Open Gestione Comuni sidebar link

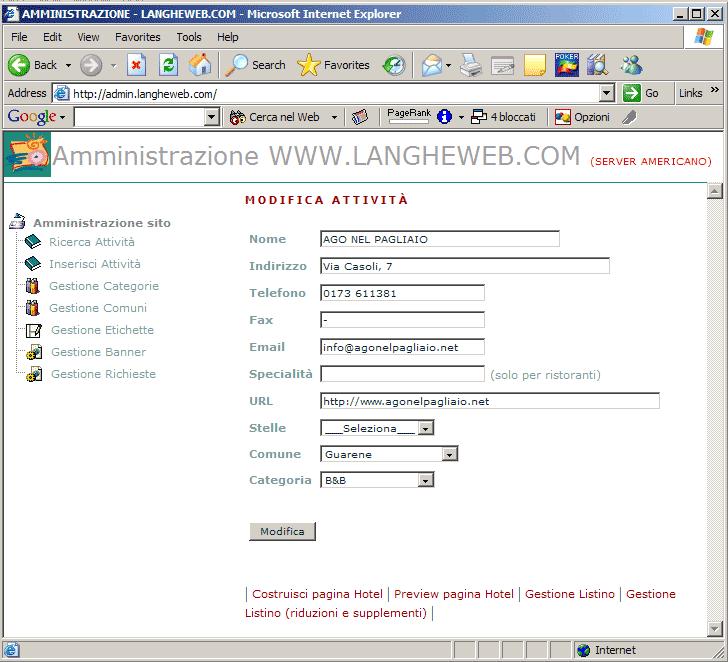pyautogui.click(x=98, y=308)
